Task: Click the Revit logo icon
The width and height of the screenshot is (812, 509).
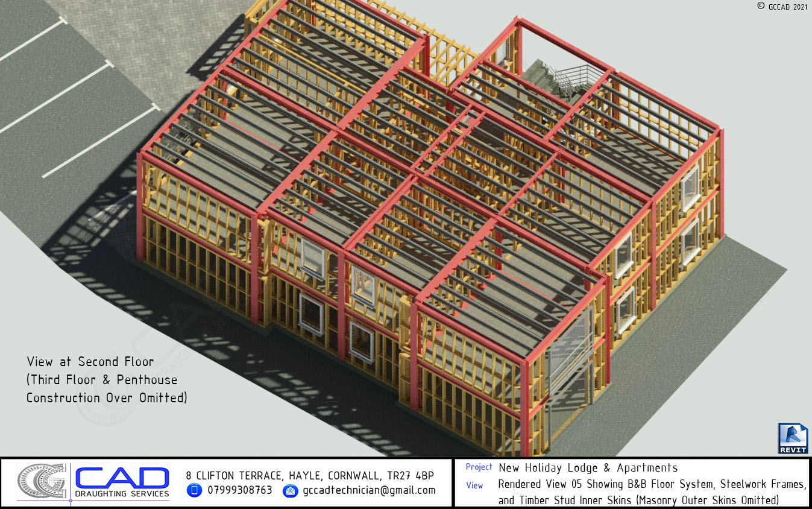Action: tap(793, 438)
